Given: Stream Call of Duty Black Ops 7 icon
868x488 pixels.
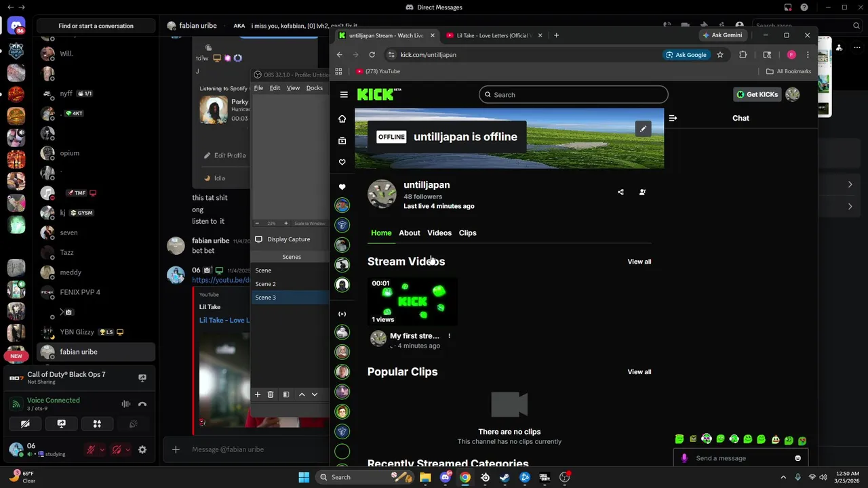Looking at the screenshot, I should [142, 378].
